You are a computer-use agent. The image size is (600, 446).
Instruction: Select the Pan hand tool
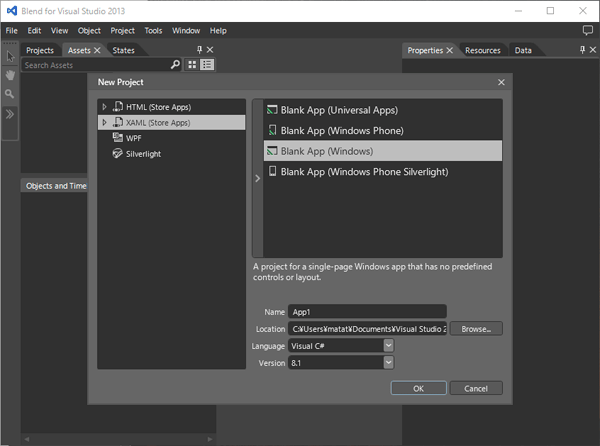pyautogui.click(x=10, y=75)
